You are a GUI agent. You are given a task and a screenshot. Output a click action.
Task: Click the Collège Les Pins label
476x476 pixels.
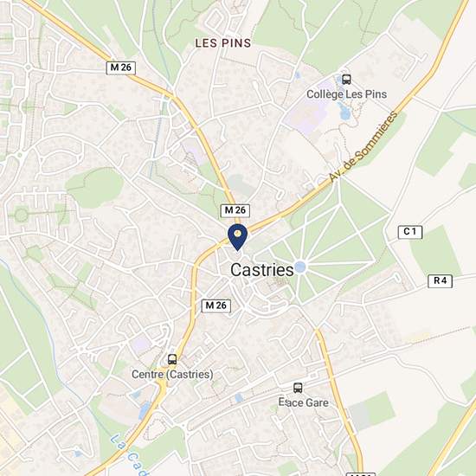tap(346, 94)
